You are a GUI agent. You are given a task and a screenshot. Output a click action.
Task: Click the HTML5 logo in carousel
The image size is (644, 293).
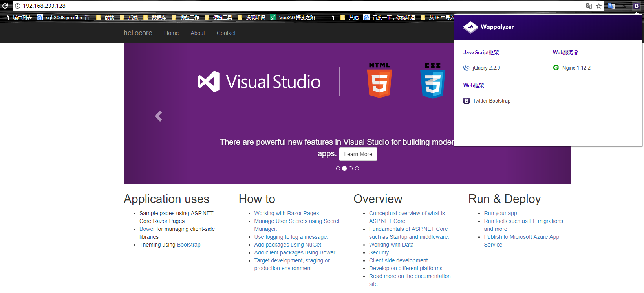pos(379,80)
